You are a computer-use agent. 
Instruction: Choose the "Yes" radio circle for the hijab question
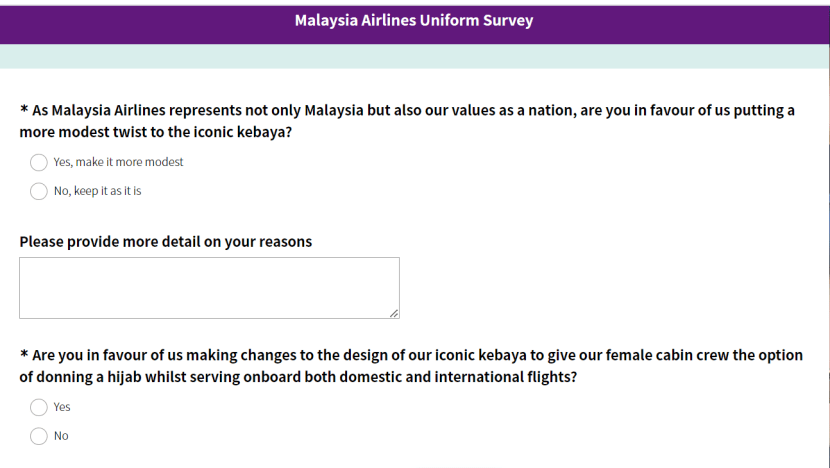point(39,407)
